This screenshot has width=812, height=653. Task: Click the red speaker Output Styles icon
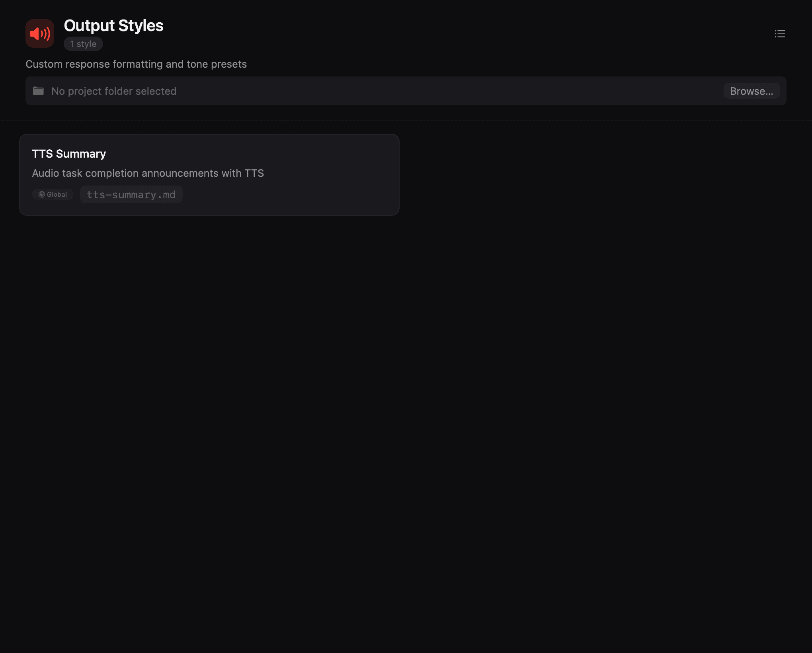tap(40, 33)
